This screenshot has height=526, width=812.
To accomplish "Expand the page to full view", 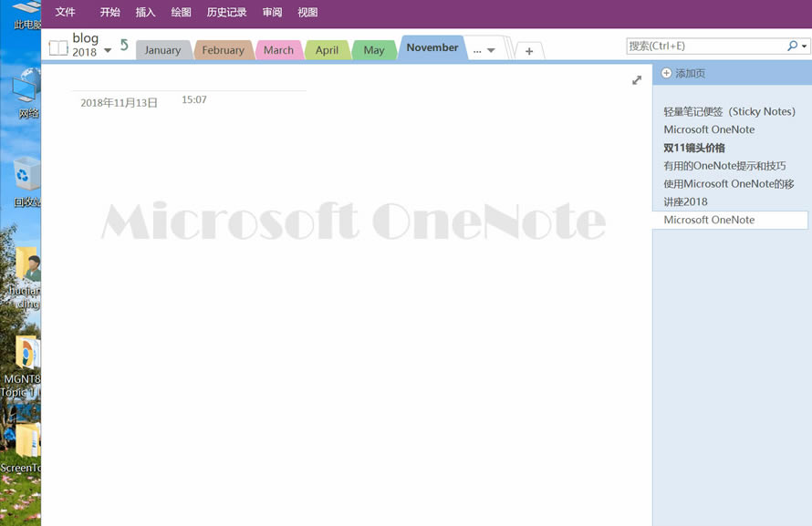I will [637, 80].
